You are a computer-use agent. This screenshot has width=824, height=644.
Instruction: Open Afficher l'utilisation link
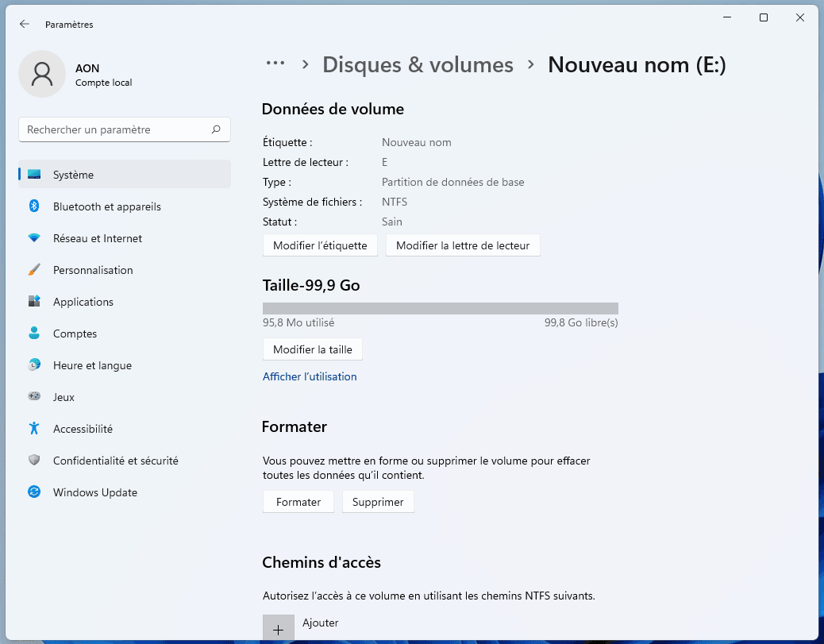coord(310,376)
